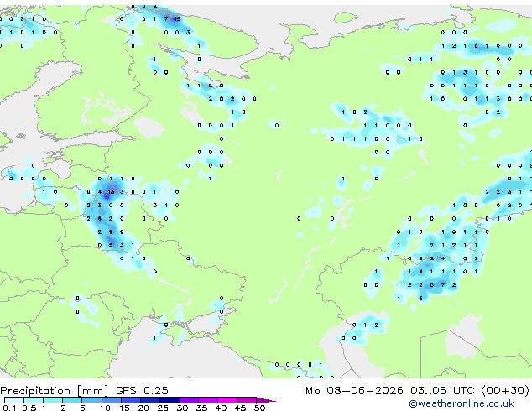Click the legend color box between 30 and 35

(189, 400)
